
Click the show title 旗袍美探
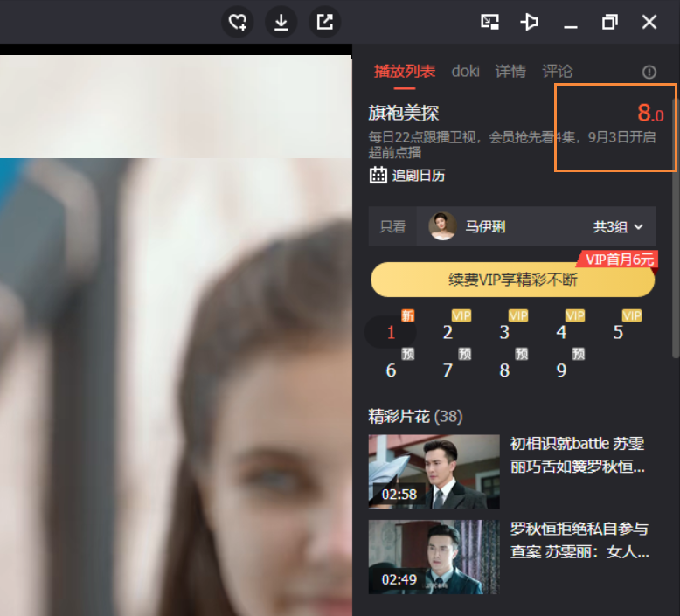coord(403,113)
